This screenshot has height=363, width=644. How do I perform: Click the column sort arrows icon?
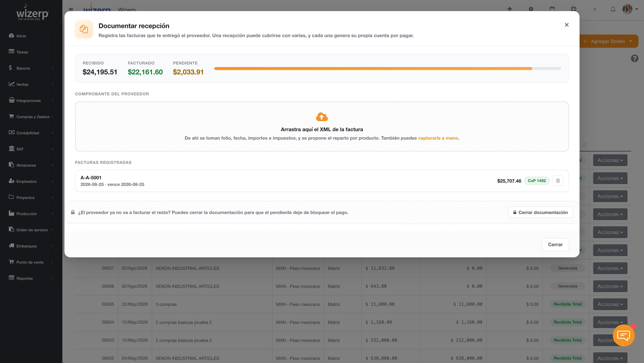coord(584,145)
